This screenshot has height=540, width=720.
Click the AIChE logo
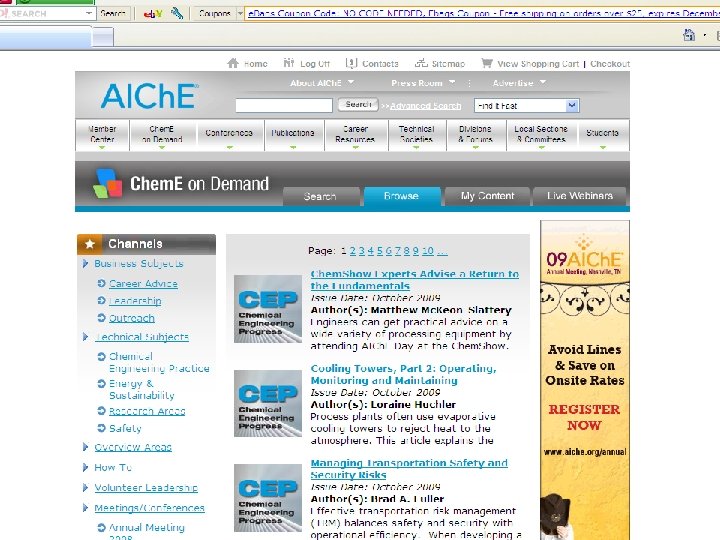pos(149,96)
